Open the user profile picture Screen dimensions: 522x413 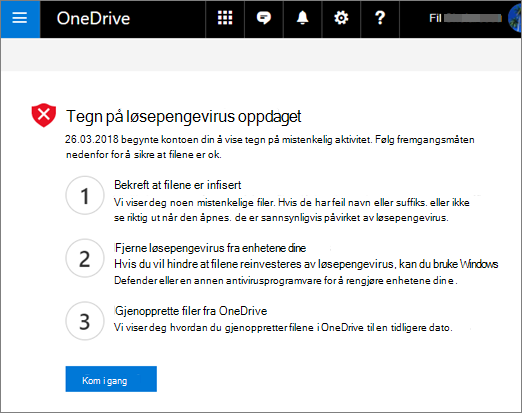pyautogui.click(x=515, y=18)
